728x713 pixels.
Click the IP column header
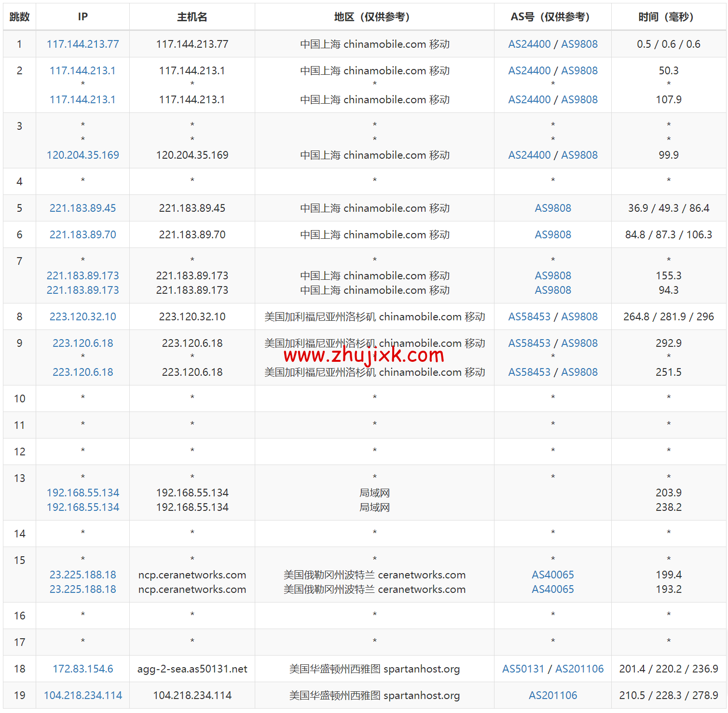(82, 16)
